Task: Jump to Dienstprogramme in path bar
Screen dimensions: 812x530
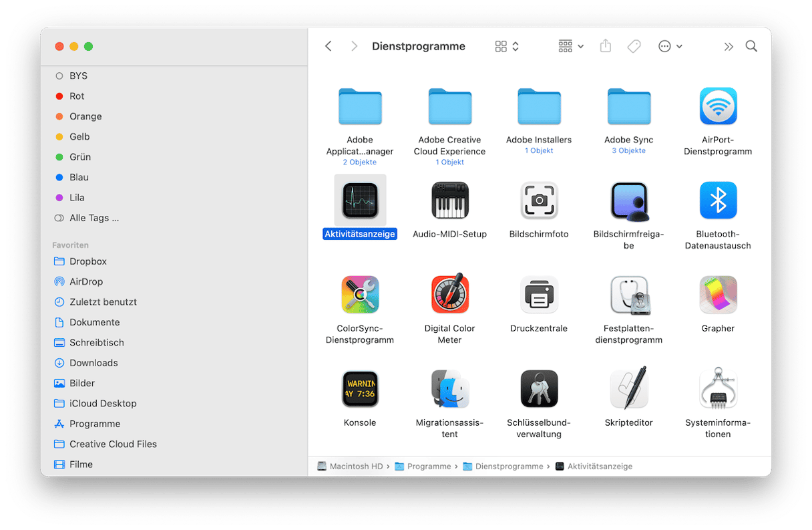Action: [503, 467]
